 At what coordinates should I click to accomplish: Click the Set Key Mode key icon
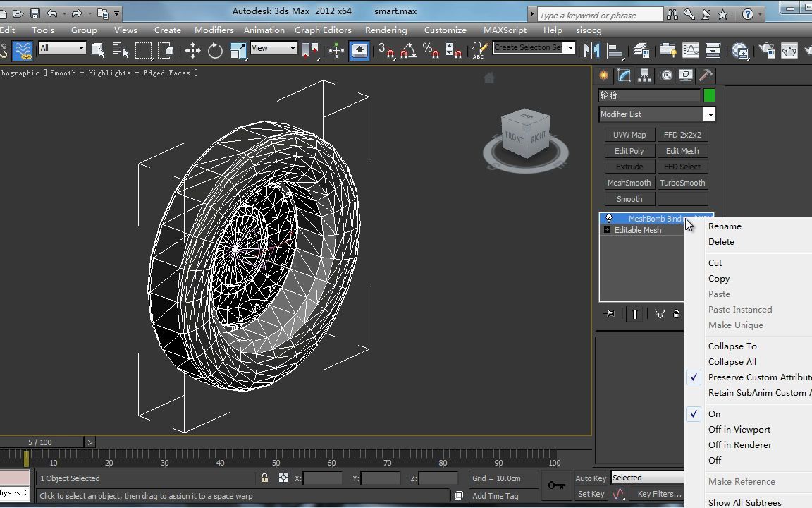[557, 485]
